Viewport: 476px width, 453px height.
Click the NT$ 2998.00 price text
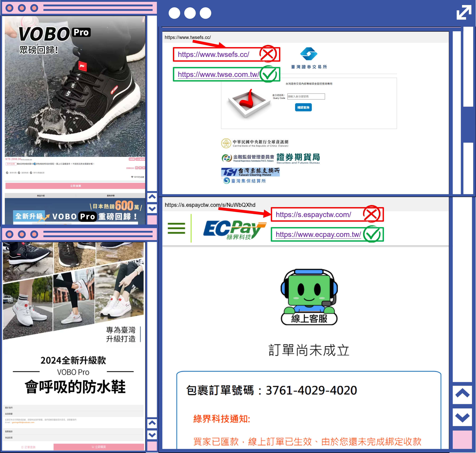coord(13,159)
